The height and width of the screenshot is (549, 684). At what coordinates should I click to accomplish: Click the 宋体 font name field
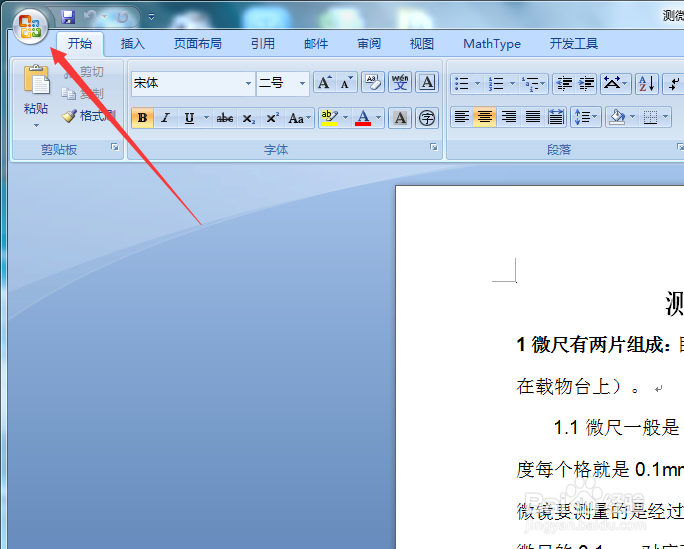188,83
